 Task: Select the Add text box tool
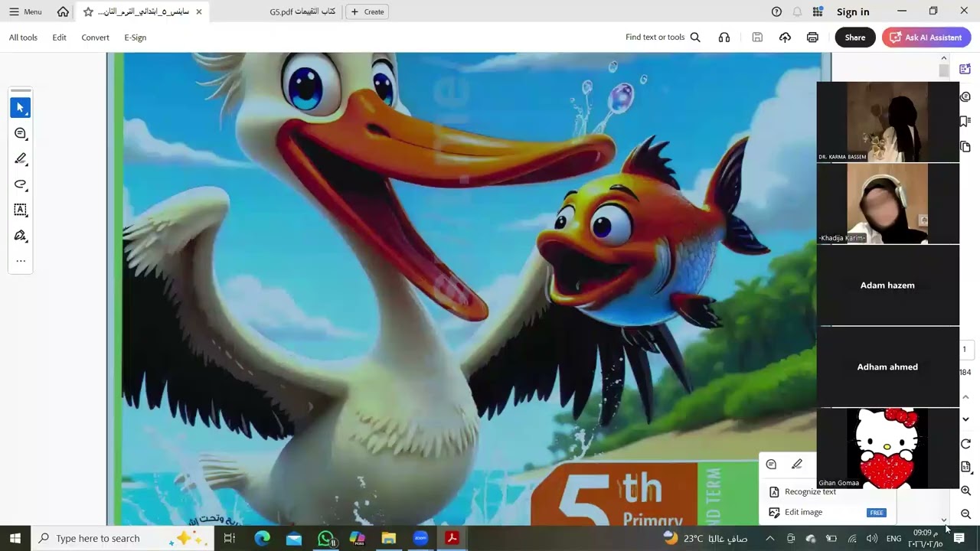[21, 210]
